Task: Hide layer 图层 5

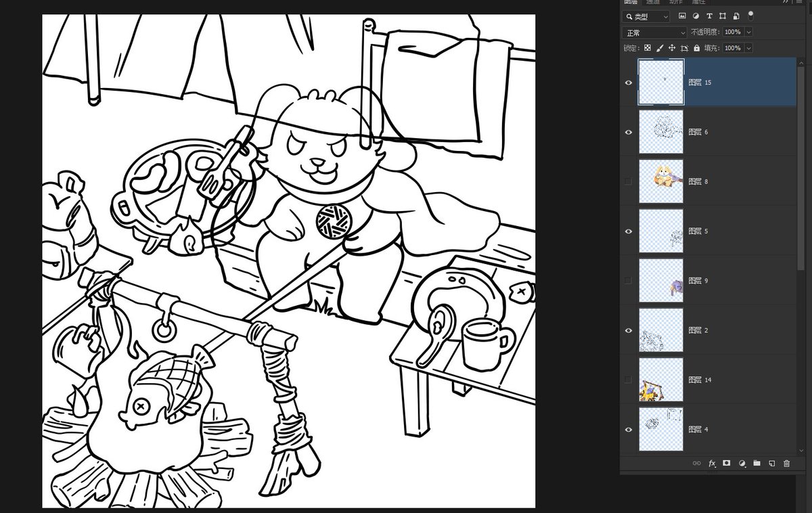Action: 629,231
